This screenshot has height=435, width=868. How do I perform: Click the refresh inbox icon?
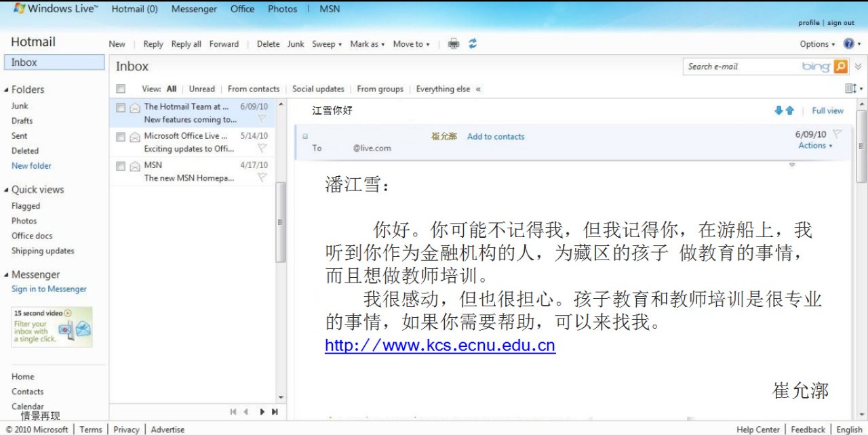click(473, 44)
